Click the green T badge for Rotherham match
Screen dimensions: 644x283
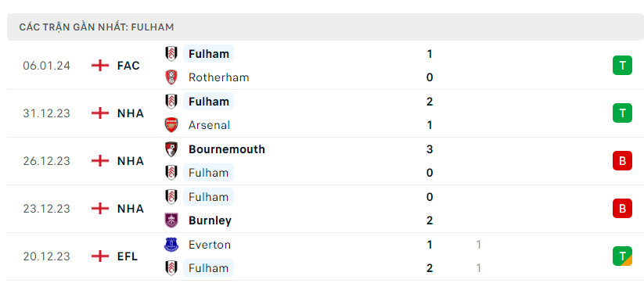tap(622, 66)
